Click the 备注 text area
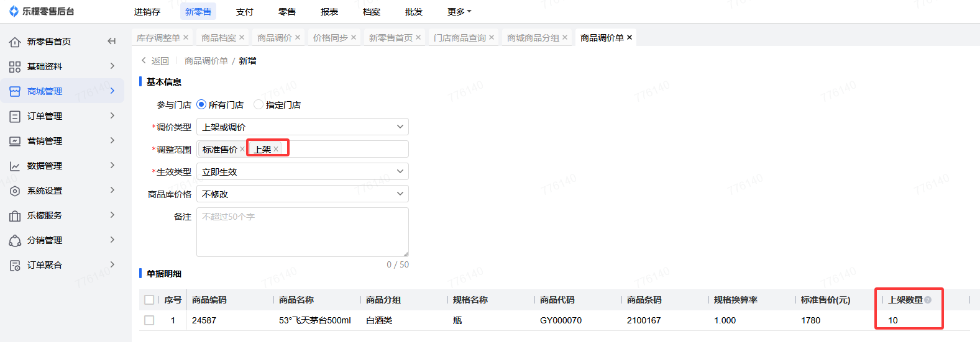980x342 pixels. [303, 232]
